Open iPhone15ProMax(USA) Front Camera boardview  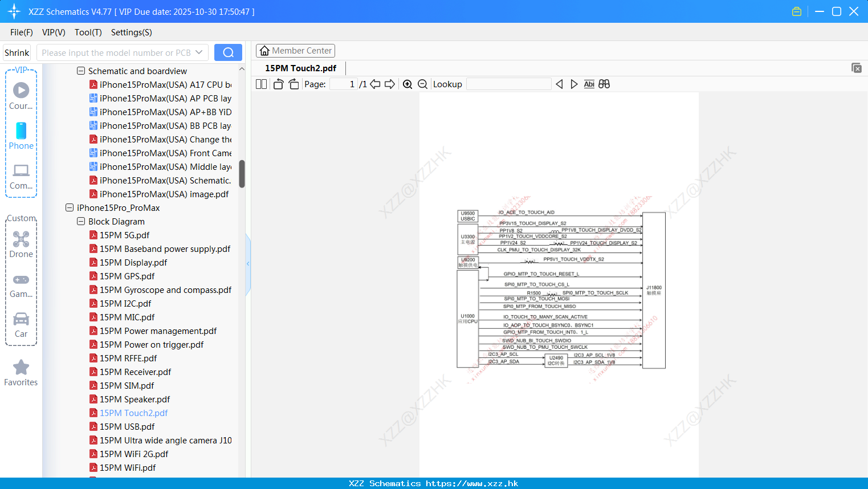165,153
